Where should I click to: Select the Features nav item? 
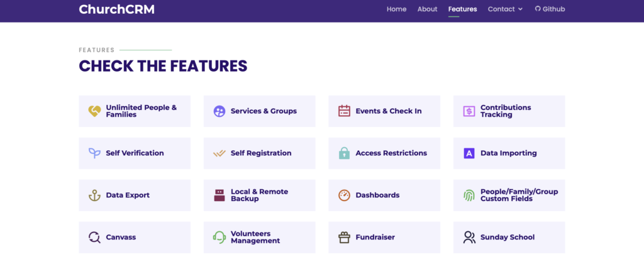(462, 9)
